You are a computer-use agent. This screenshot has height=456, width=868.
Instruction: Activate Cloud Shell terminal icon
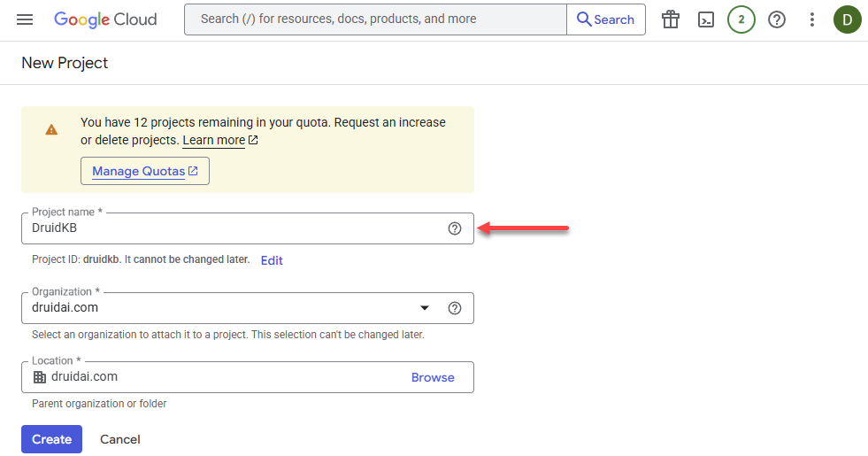(706, 20)
